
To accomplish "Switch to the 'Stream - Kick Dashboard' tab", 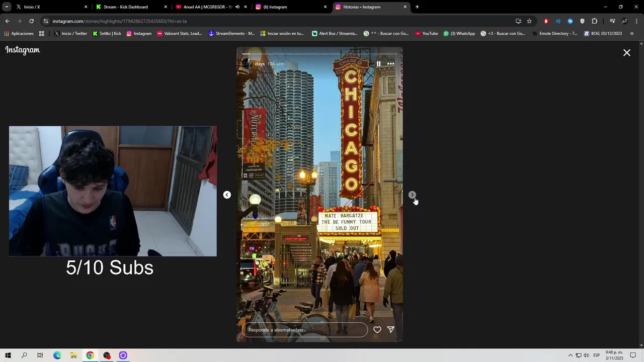I will tap(131, 7).
